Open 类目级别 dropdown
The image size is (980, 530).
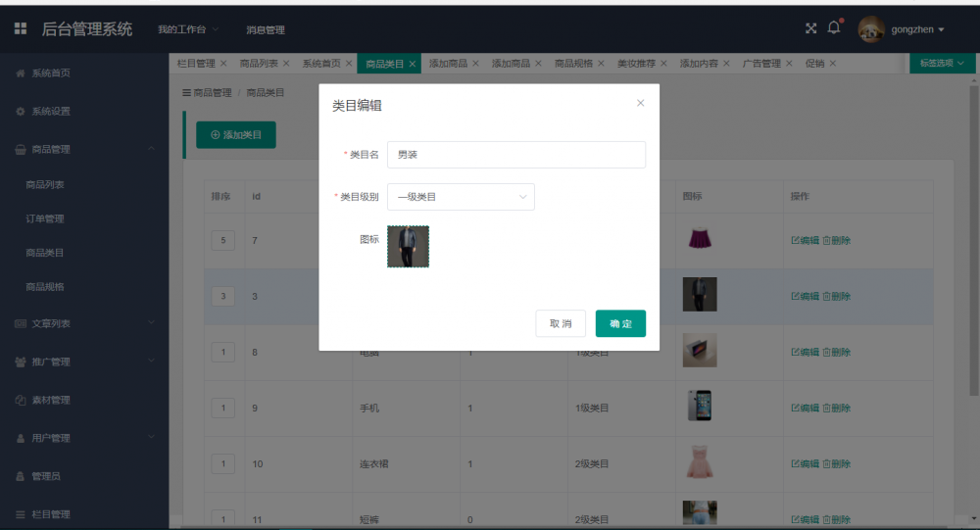(x=461, y=197)
